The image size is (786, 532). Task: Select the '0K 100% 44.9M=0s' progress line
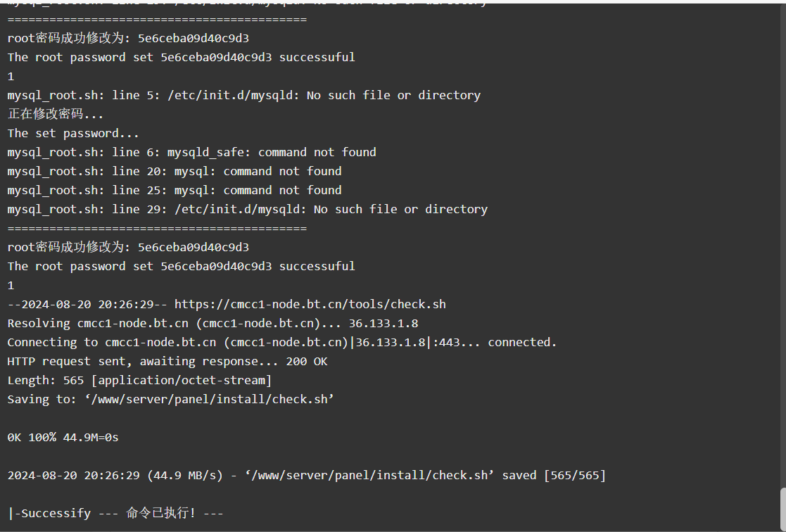63,437
